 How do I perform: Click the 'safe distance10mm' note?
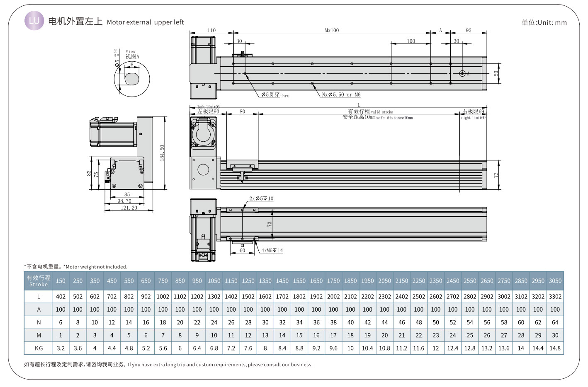(394, 118)
